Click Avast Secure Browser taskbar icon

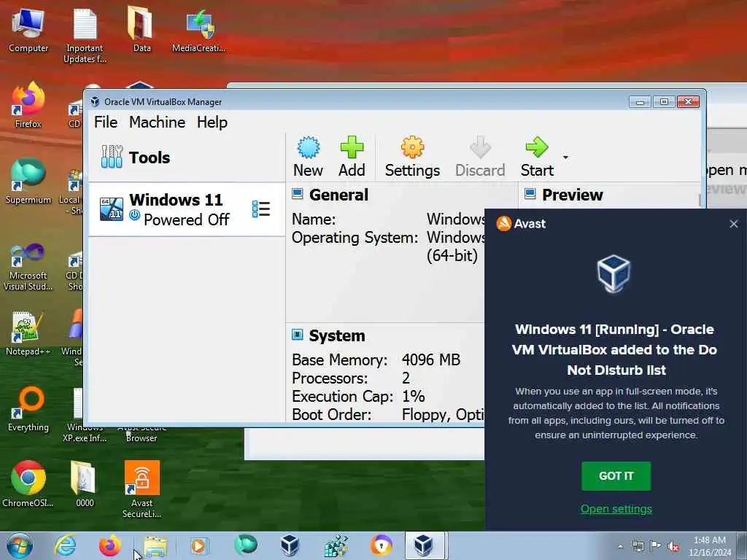pos(382,545)
